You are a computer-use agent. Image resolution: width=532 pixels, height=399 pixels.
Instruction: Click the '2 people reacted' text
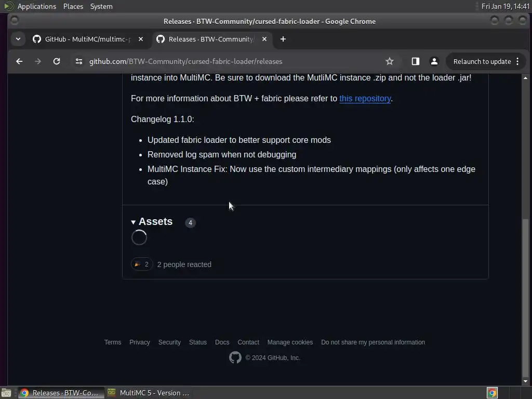pyautogui.click(x=184, y=264)
